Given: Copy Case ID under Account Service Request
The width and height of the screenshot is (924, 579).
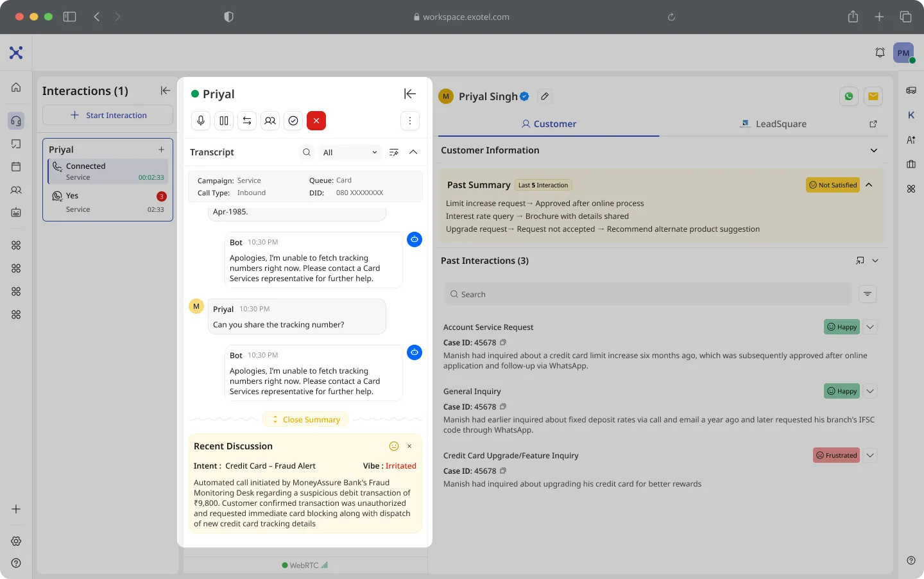Looking at the screenshot, I should (x=503, y=342).
